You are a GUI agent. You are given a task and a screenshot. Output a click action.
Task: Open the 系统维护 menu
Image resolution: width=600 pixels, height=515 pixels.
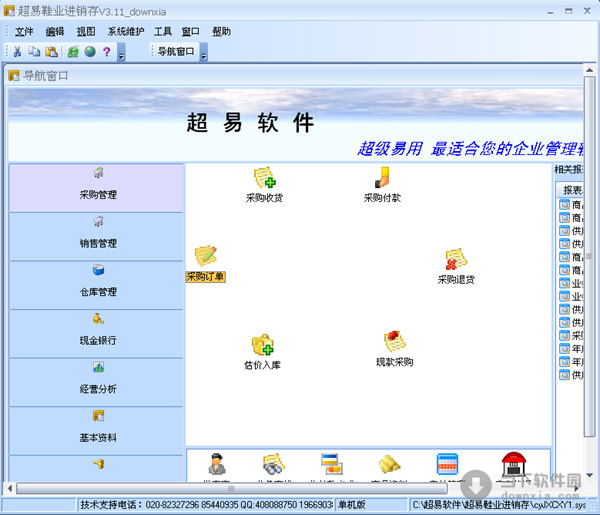tap(126, 32)
